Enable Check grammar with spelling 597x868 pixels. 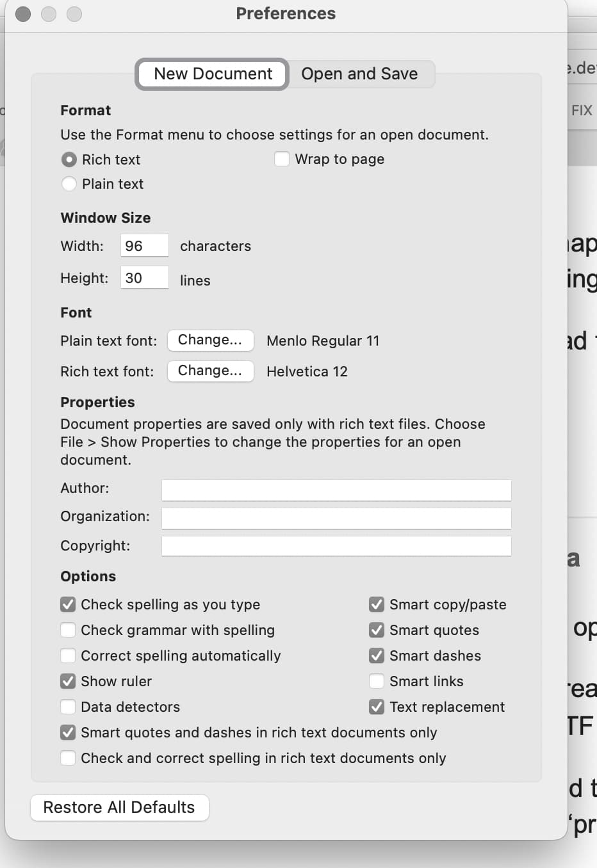pos(68,630)
